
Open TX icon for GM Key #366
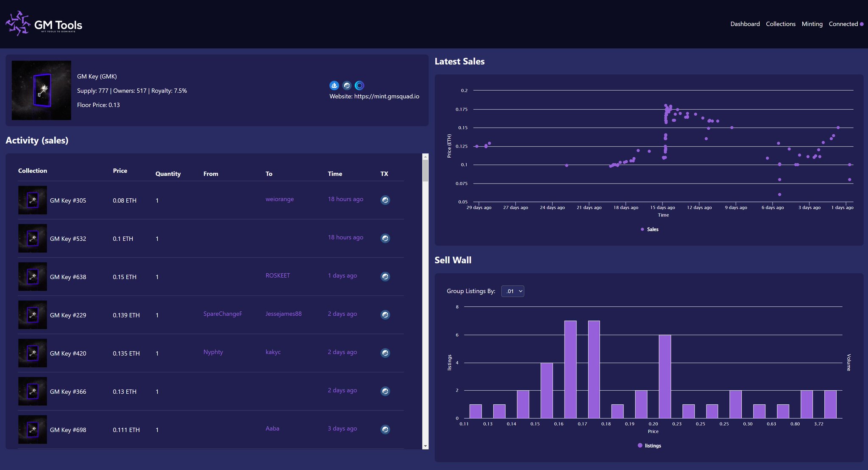coord(385,391)
